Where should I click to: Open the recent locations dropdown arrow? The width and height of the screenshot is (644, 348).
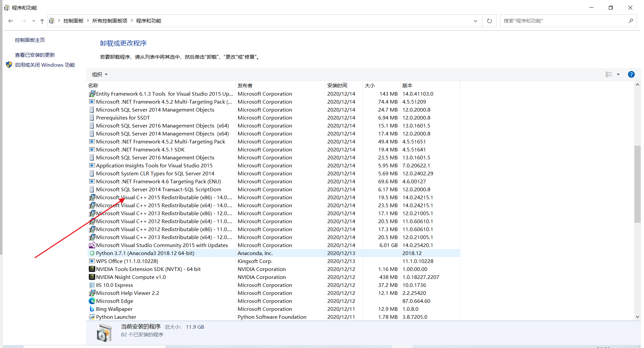pos(34,21)
